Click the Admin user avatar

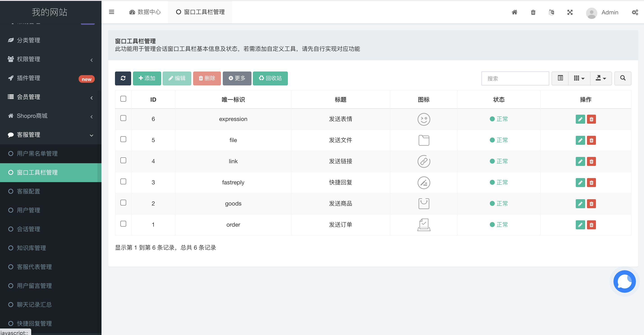point(591,13)
